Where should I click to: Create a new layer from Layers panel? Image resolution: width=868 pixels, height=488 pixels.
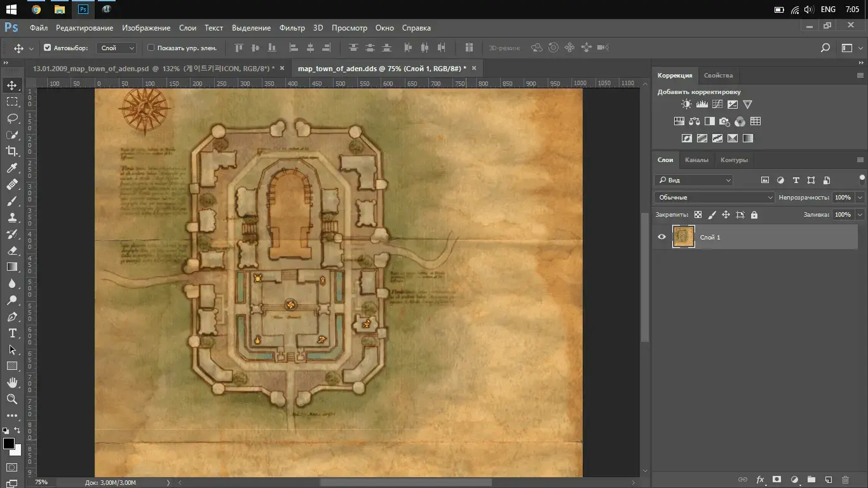[828, 479]
